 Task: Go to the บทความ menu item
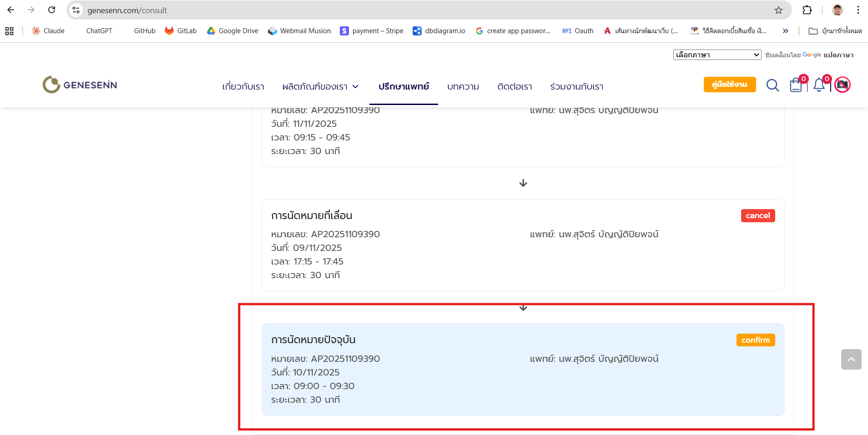(x=463, y=86)
